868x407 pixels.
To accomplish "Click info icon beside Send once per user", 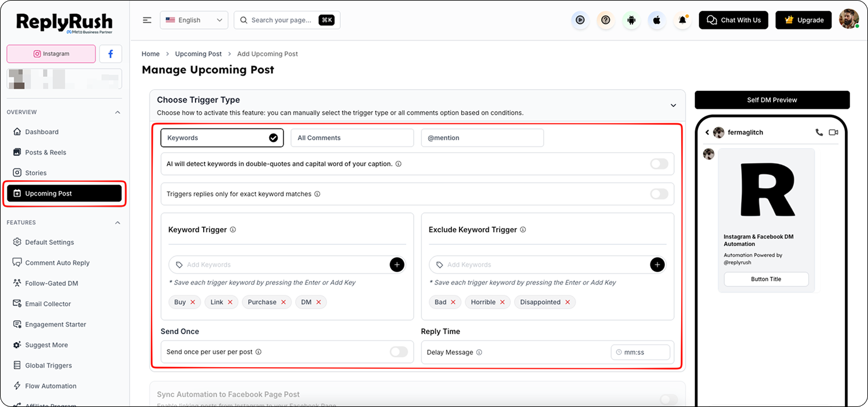I will [x=259, y=352].
